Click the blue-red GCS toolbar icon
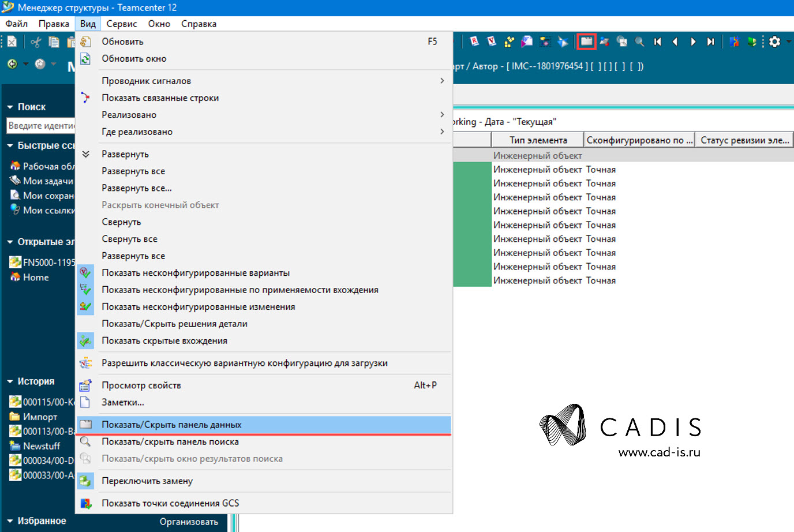This screenshot has height=532, width=794. click(x=734, y=42)
